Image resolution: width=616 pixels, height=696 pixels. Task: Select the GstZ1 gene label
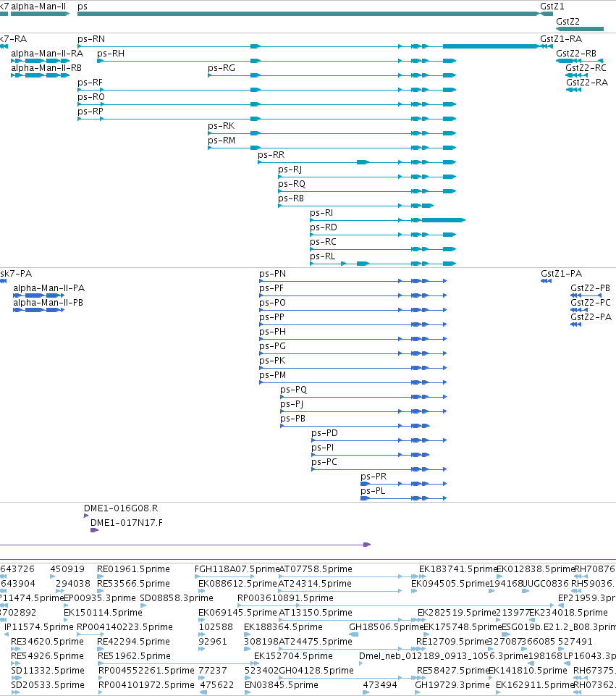552,7
